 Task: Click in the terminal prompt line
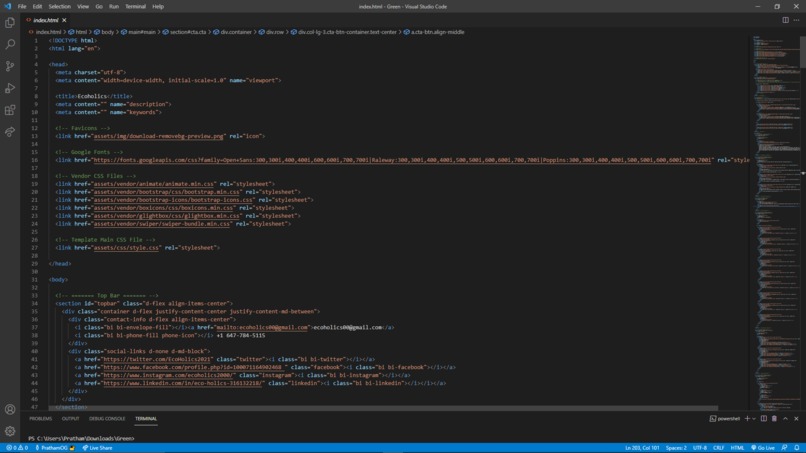81,439
